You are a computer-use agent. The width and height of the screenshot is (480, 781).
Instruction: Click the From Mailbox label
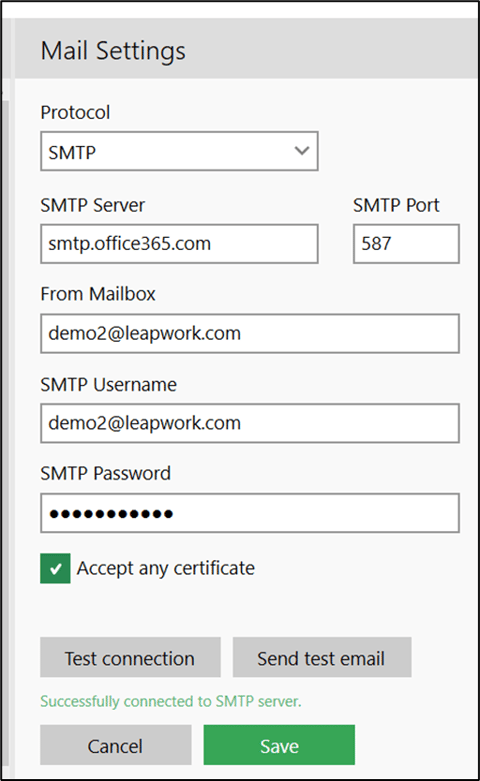(98, 294)
